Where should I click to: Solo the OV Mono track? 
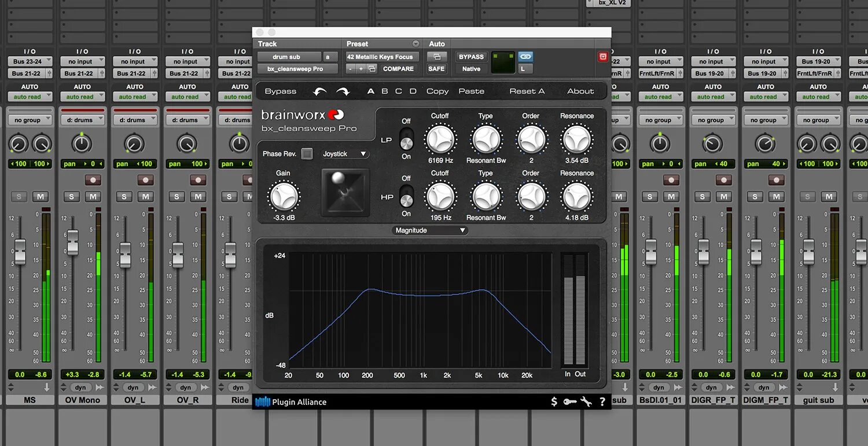point(71,197)
